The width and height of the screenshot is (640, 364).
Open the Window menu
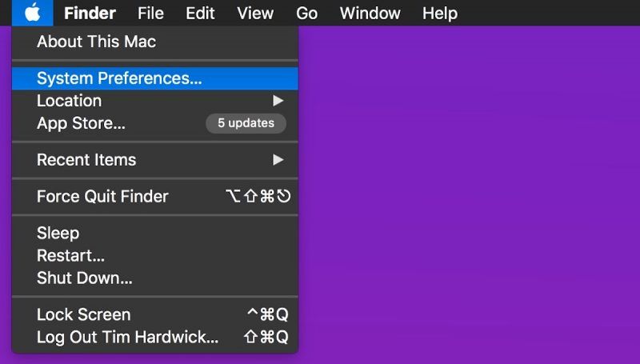370,13
